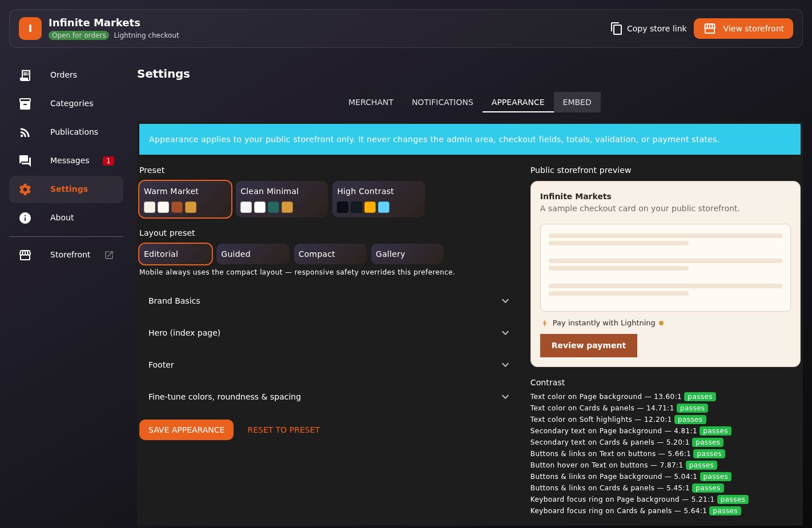The width and height of the screenshot is (812, 528).
Task: Click the dark green swatch in Clean Minimal
Action: point(274,207)
